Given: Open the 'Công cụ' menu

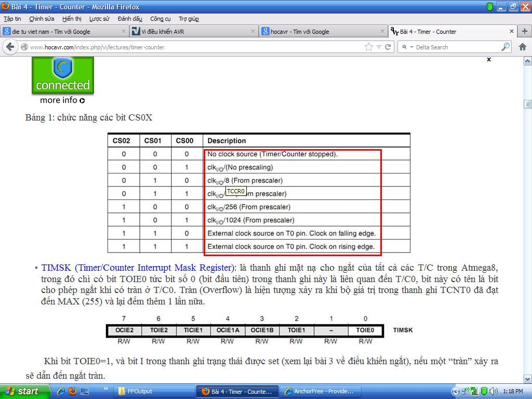Looking at the screenshot, I should [161, 19].
